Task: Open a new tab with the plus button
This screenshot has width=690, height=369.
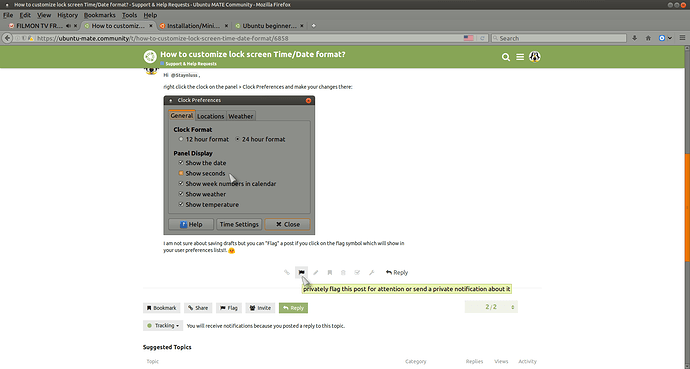Action: (x=313, y=26)
